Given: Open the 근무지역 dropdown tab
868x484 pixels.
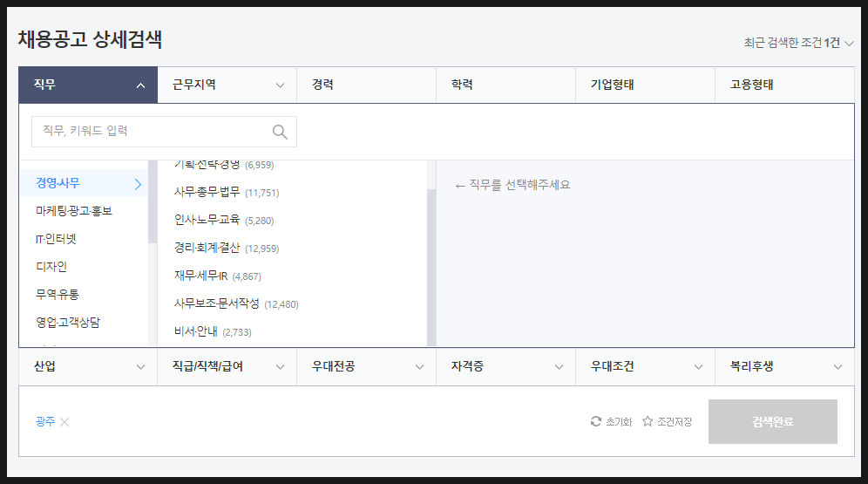Looking at the screenshot, I should click(227, 85).
